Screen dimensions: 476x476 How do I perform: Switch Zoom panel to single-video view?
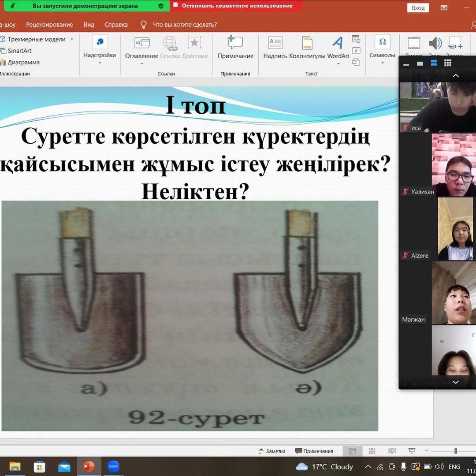click(x=420, y=63)
